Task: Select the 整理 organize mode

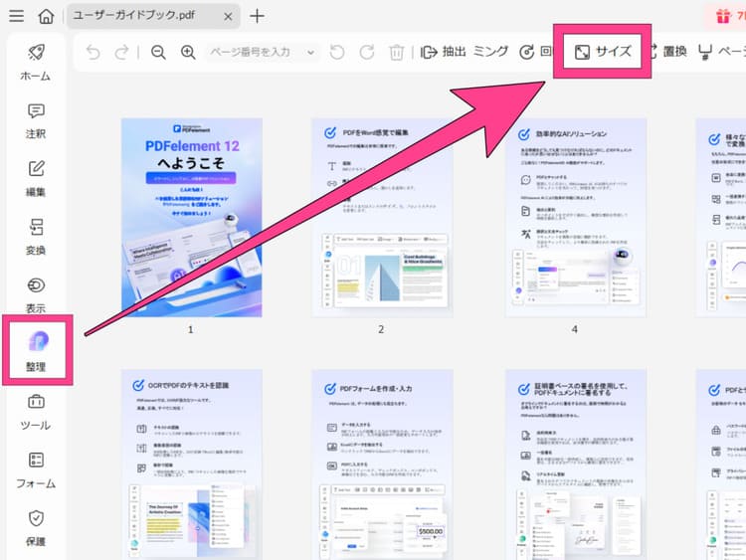Action: pos(37,351)
